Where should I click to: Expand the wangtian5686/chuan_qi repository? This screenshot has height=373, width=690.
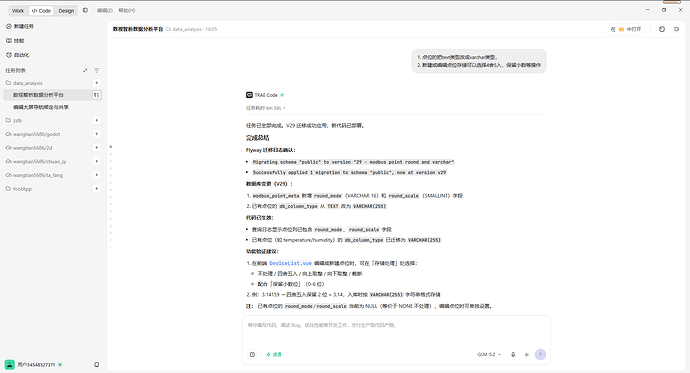pos(36,161)
